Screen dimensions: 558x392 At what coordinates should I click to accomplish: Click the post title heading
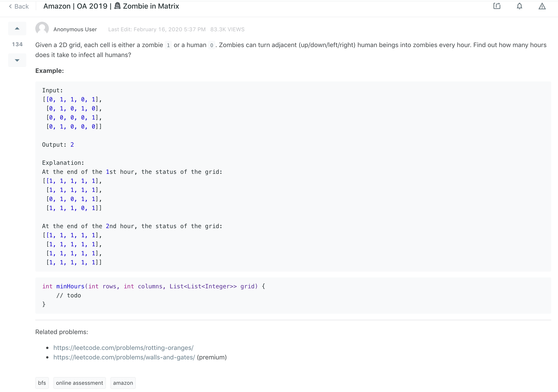pos(111,6)
